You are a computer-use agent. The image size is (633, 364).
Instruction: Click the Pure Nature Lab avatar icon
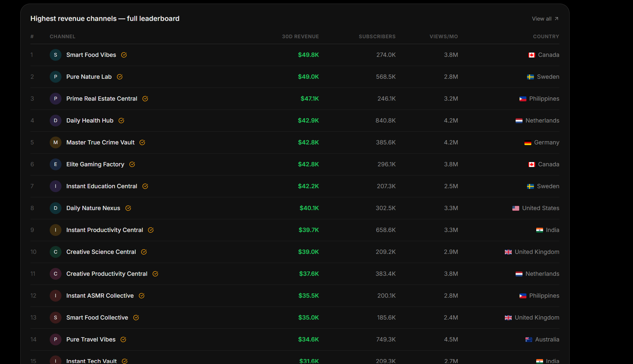coord(56,77)
